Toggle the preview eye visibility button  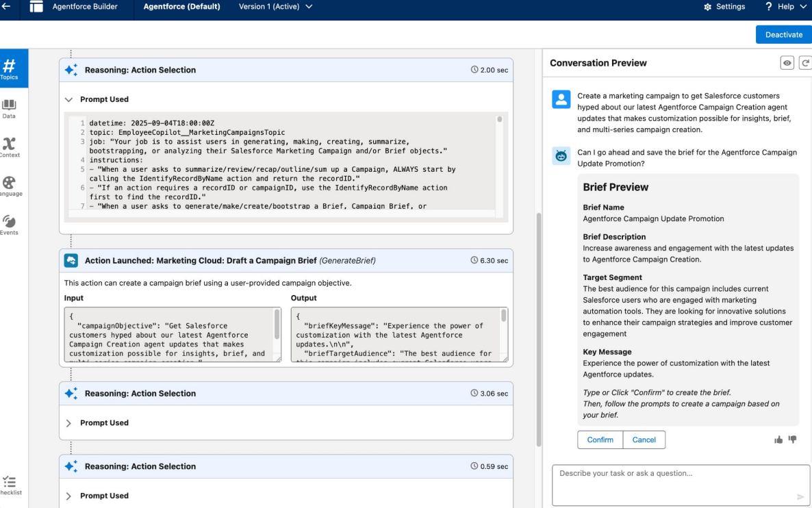[x=787, y=63]
